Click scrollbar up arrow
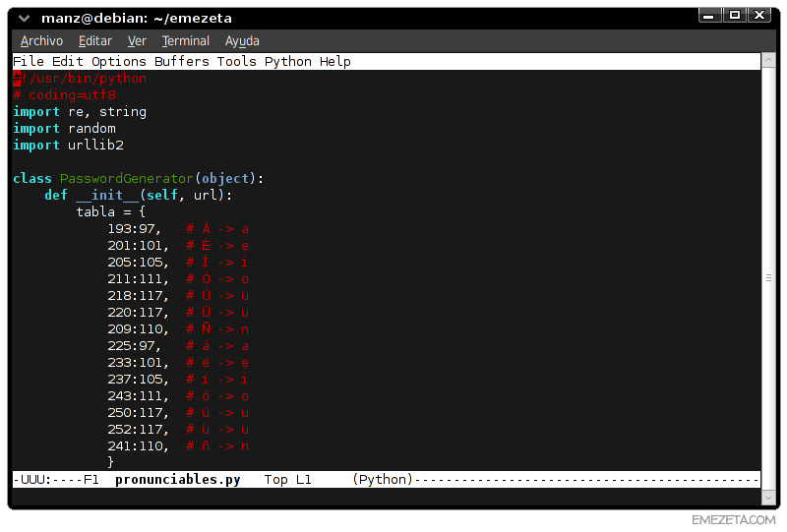The height and width of the screenshot is (532, 787). click(768, 61)
